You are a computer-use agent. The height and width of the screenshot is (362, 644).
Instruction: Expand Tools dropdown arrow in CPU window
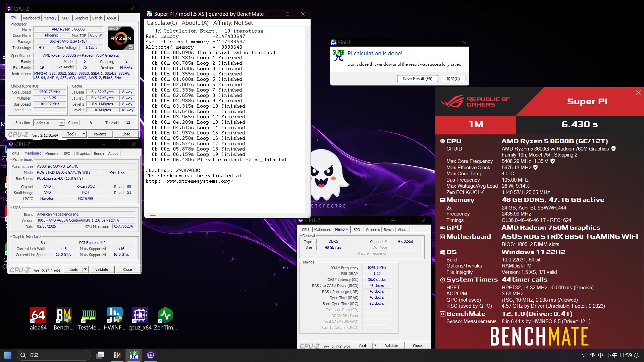tap(84, 134)
